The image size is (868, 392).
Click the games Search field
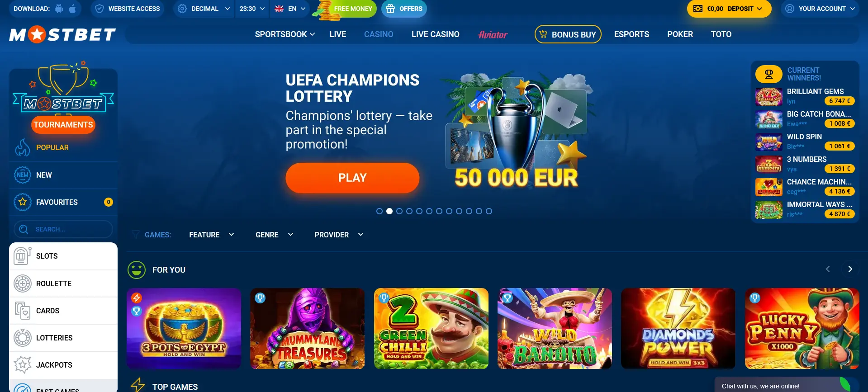coord(63,229)
